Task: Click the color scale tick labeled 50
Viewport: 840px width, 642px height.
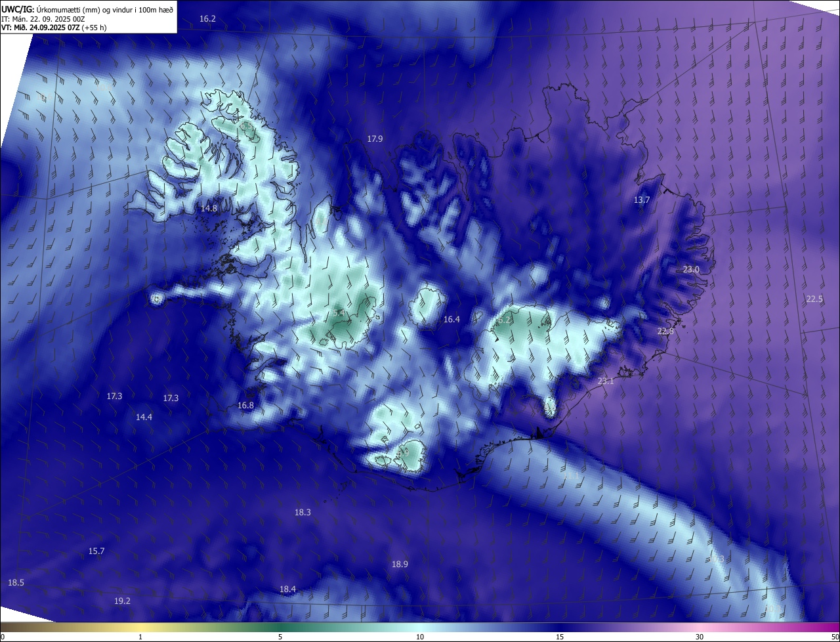Action: coord(835,637)
